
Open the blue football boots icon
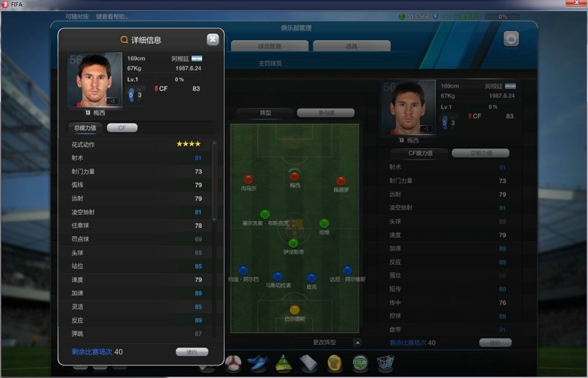point(258,363)
